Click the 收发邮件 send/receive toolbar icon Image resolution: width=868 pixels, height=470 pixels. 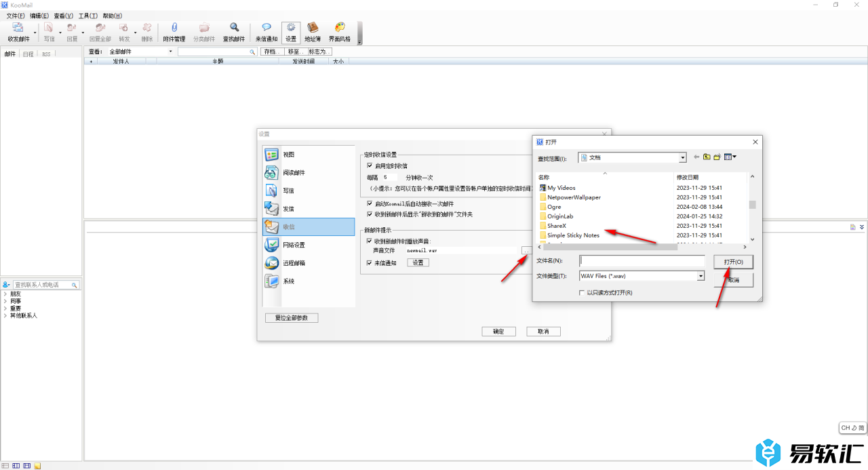(x=18, y=31)
